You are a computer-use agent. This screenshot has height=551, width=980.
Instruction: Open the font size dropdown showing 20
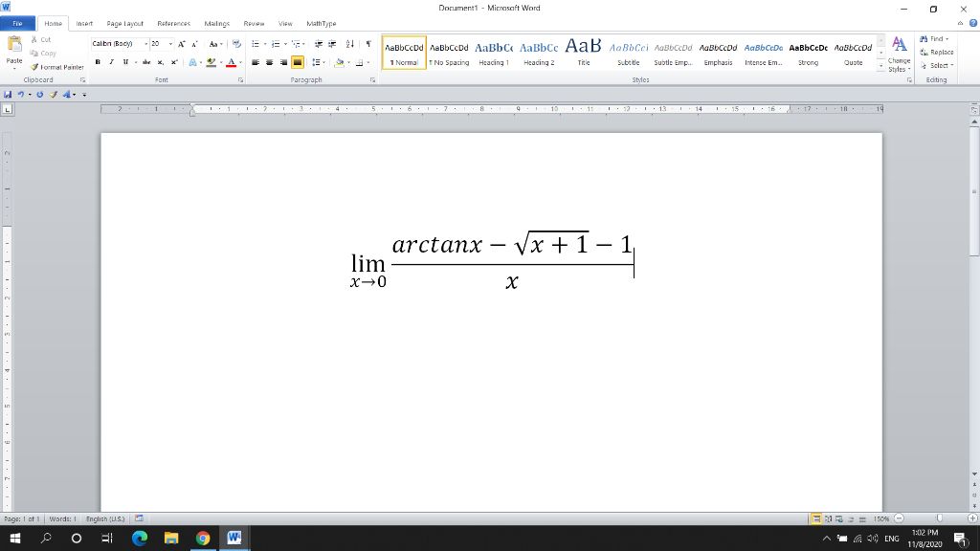pyautogui.click(x=170, y=44)
